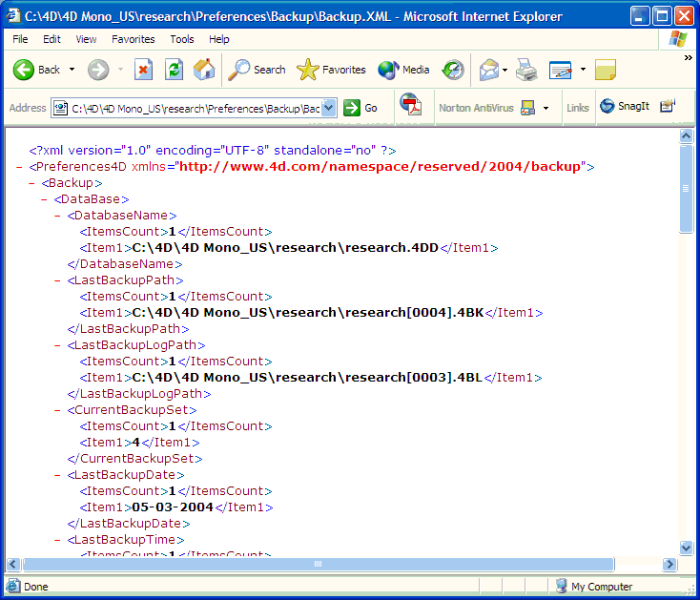Screen dimensions: 700x600
Task: Open the Search pane
Action: [257, 70]
